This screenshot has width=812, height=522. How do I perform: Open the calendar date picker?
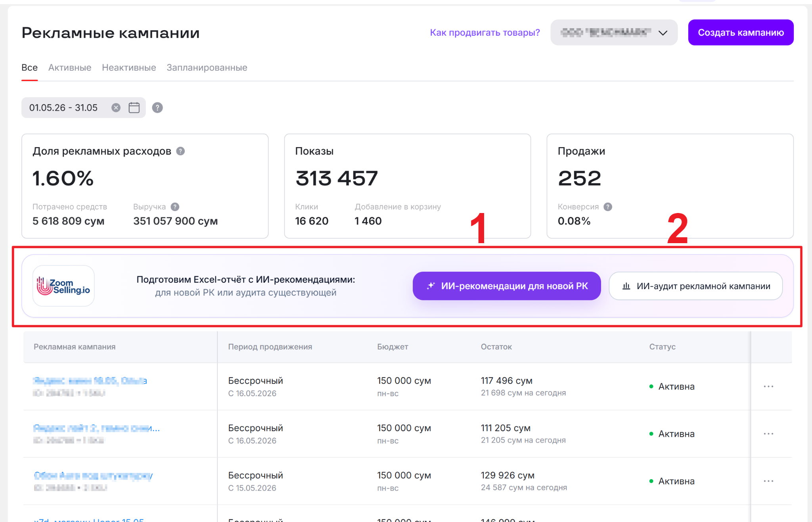point(134,107)
